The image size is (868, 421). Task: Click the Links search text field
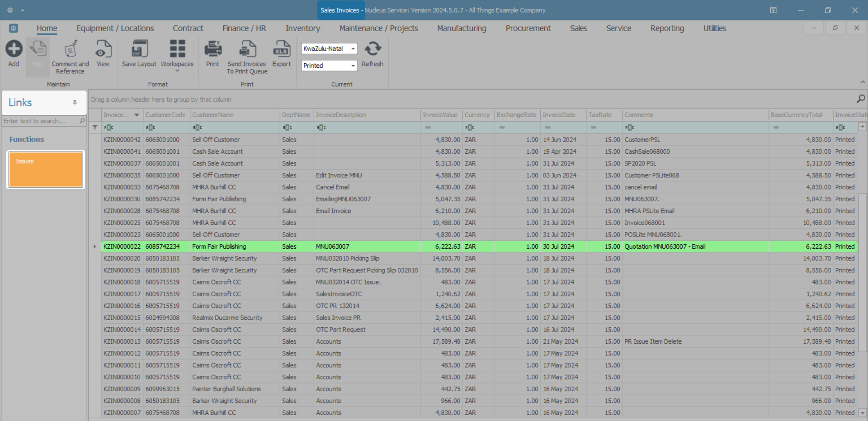(x=40, y=121)
